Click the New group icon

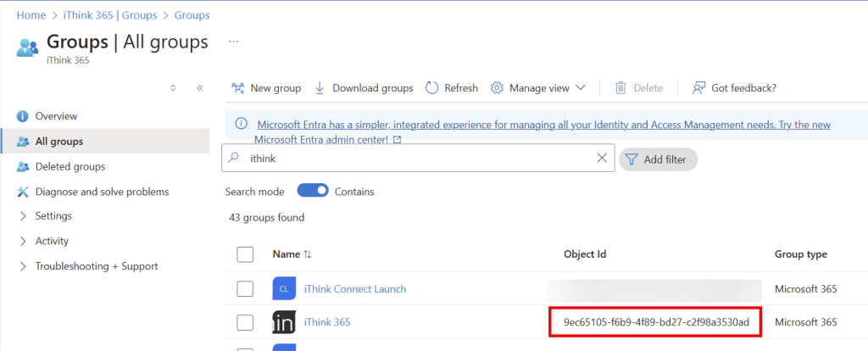pos(238,88)
